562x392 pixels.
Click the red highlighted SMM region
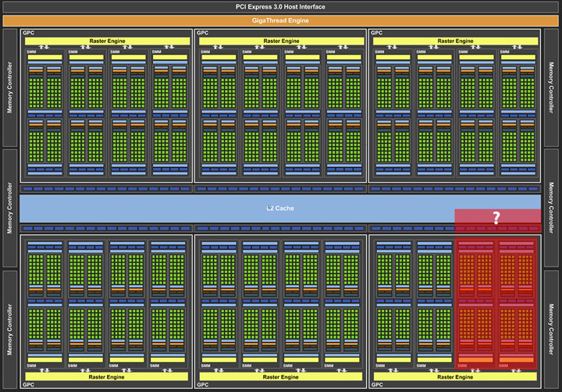496,301
